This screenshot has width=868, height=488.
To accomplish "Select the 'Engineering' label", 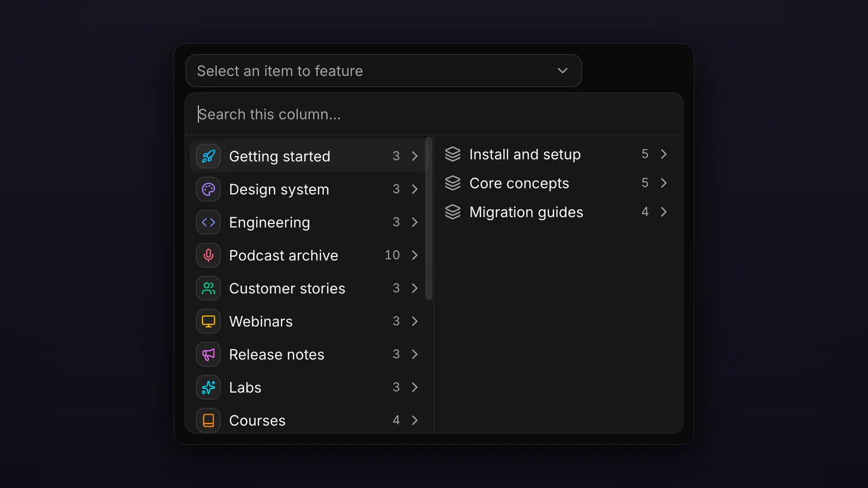I will 270,223.
